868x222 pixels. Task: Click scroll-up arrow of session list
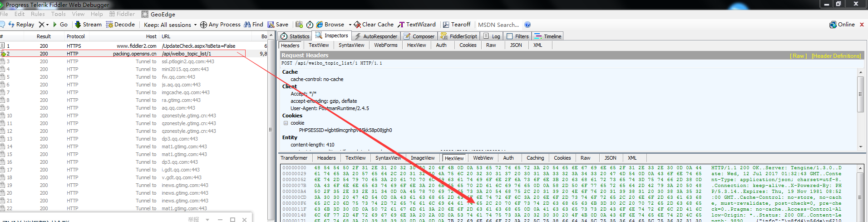[x=271, y=35]
